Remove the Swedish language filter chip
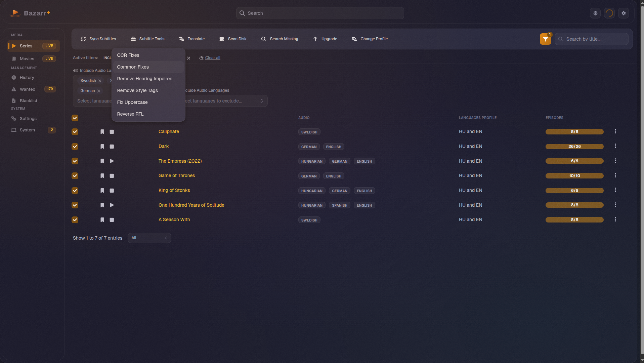Viewport: 644px width, 363px height. 100,81
